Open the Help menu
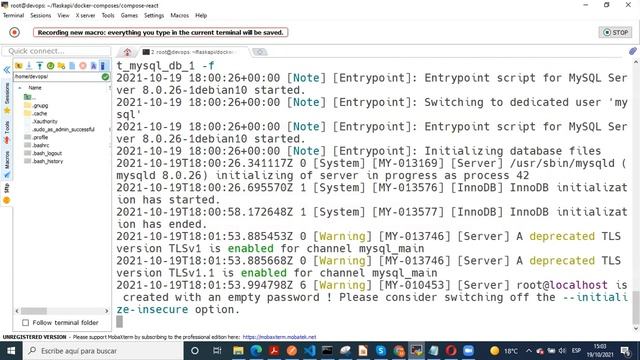 [201, 16]
